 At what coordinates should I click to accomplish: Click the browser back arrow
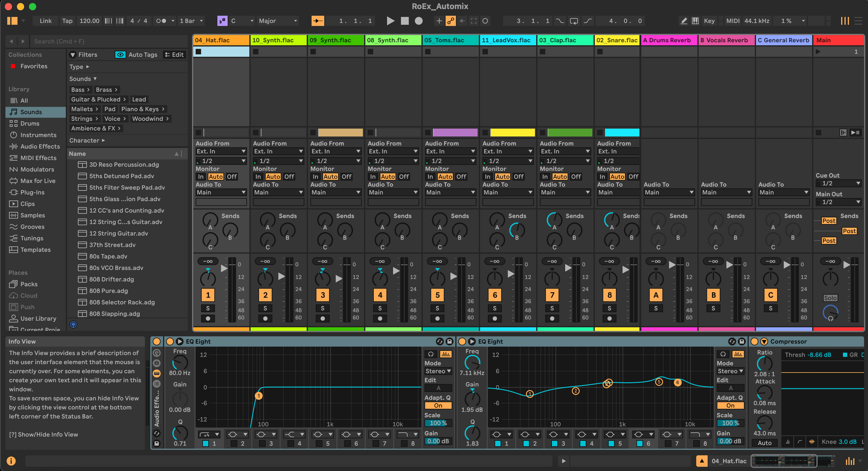12,41
